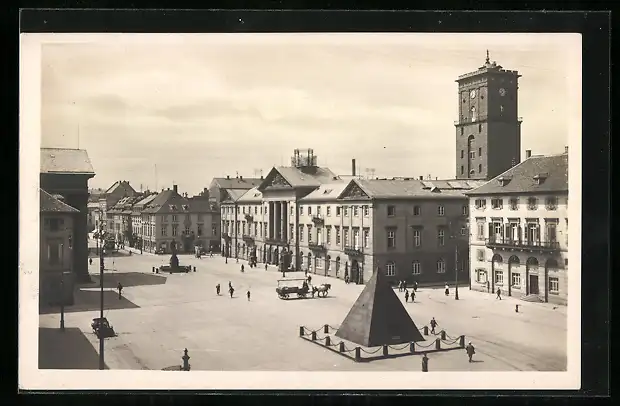This screenshot has width=620, height=406.
Task: Select the columned portico of central building
Action: 275,220
